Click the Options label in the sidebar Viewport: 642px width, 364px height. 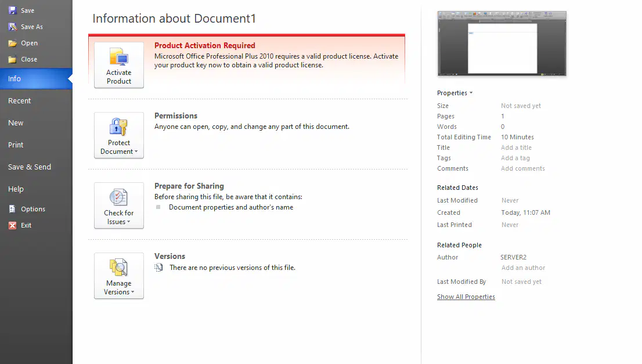33,209
